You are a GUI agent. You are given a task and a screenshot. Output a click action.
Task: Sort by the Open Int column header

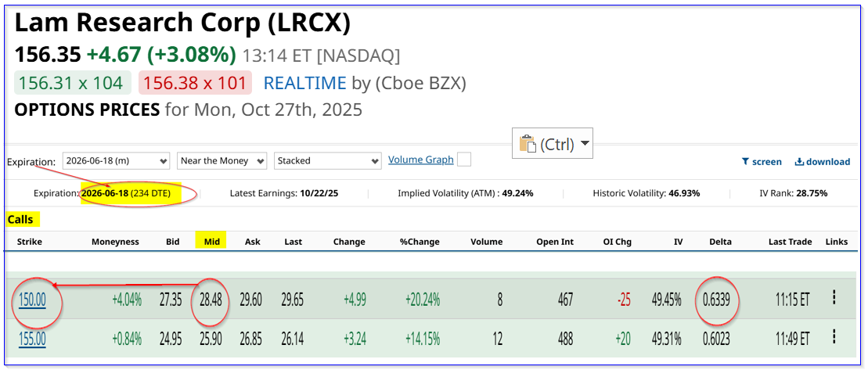pyautogui.click(x=555, y=242)
